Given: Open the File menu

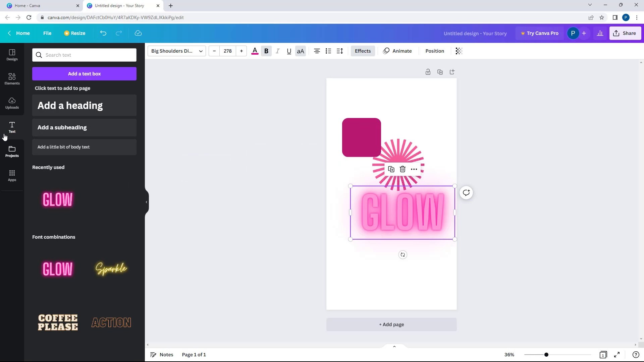Looking at the screenshot, I should [x=47, y=33].
